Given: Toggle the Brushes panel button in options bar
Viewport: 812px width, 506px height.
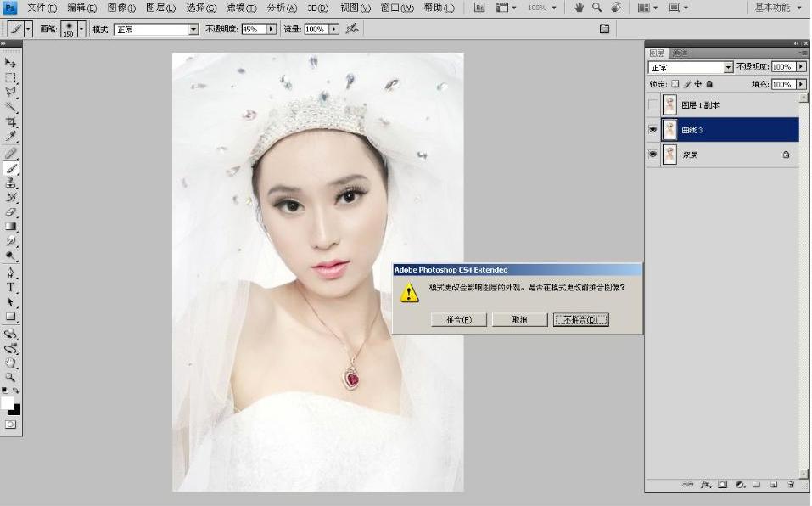Looking at the screenshot, I should click(604, 29).
